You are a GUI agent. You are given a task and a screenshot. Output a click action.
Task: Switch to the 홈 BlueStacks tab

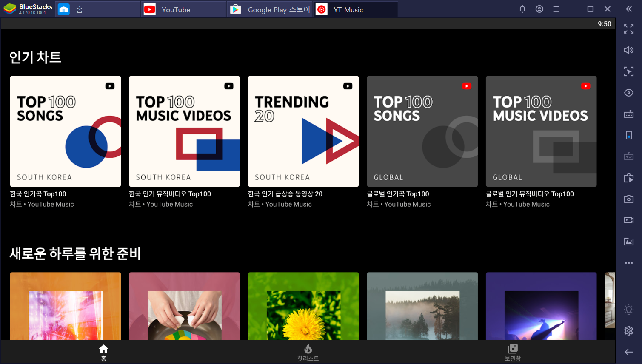[x=98, y=9]
